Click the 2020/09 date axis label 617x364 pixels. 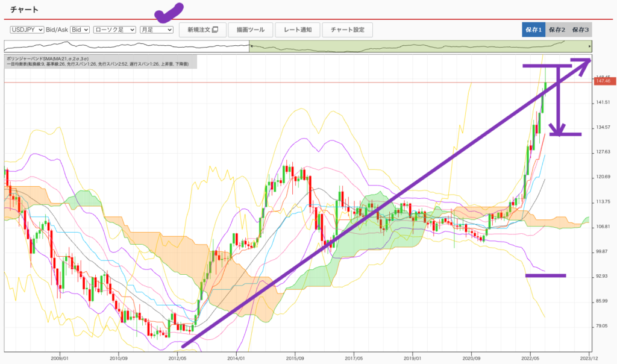(x=471, y=359)
